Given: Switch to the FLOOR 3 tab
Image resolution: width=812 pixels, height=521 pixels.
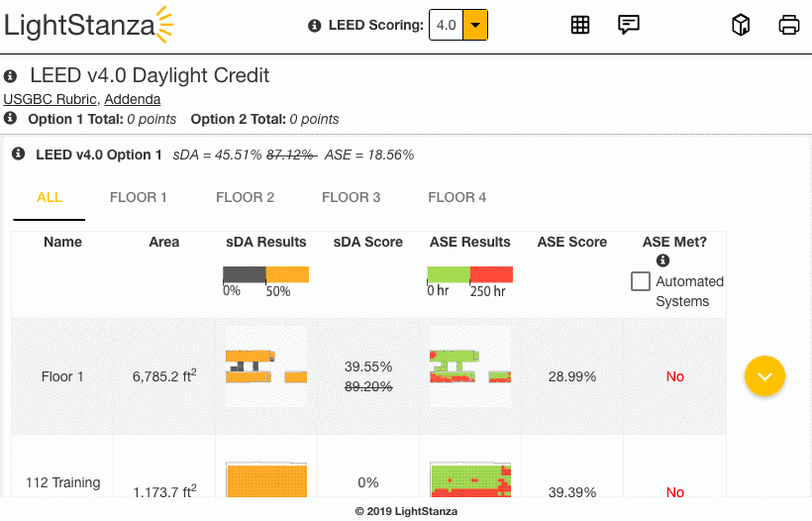Looking at the screenshot, I should click(x=352, y=197).
